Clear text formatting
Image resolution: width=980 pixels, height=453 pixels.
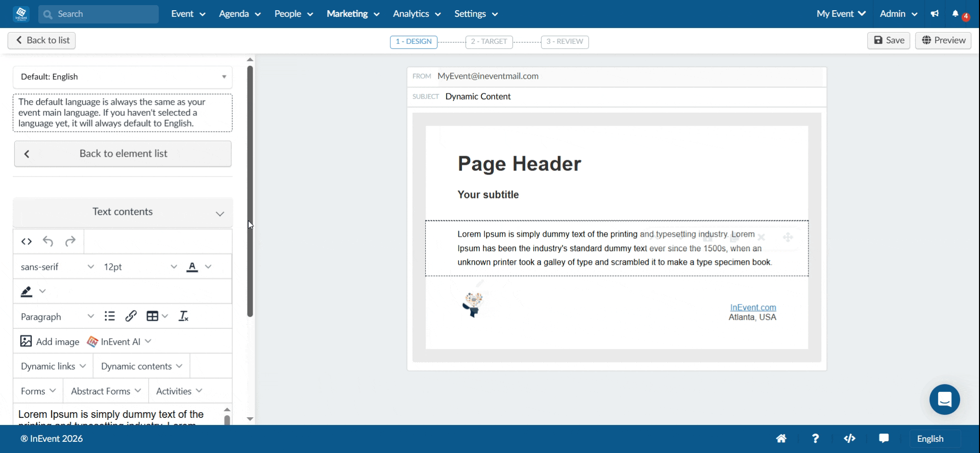183,316
